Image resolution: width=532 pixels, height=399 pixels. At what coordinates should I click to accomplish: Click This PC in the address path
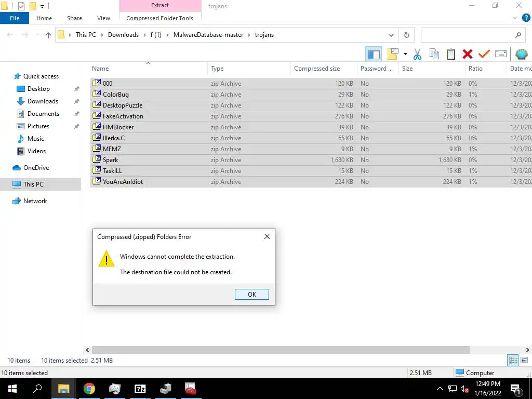(x=86, y=35)
